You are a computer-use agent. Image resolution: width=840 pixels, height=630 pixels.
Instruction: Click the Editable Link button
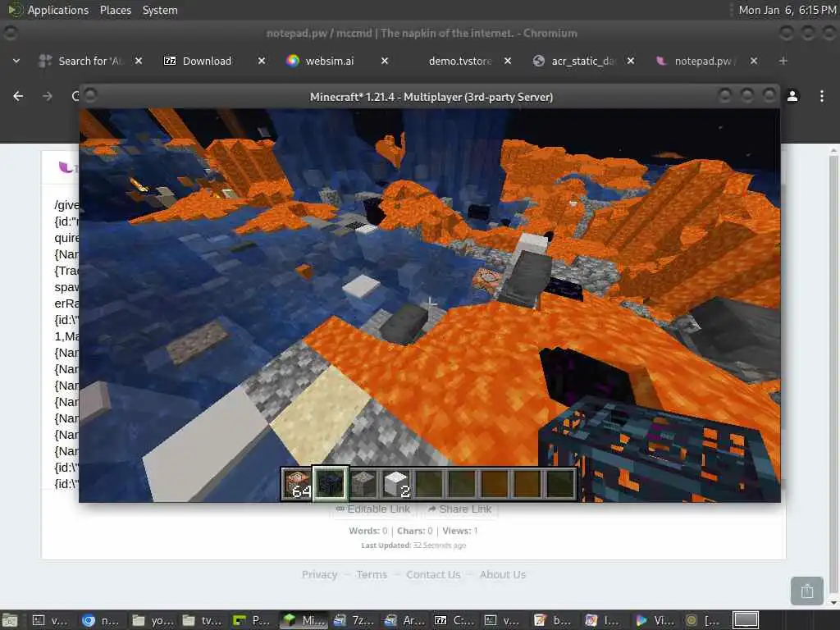tap(373, 509)
